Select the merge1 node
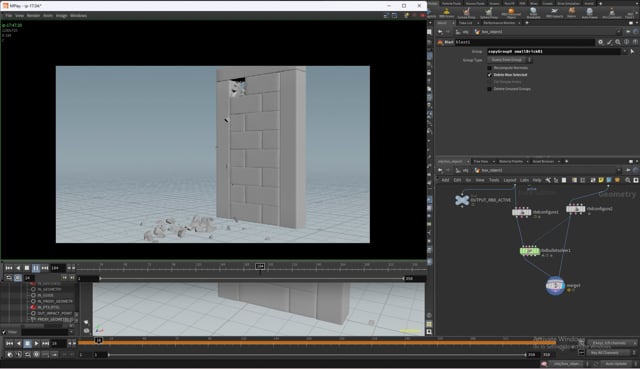This screenshot has height=369, width=640. pos(555,286)
